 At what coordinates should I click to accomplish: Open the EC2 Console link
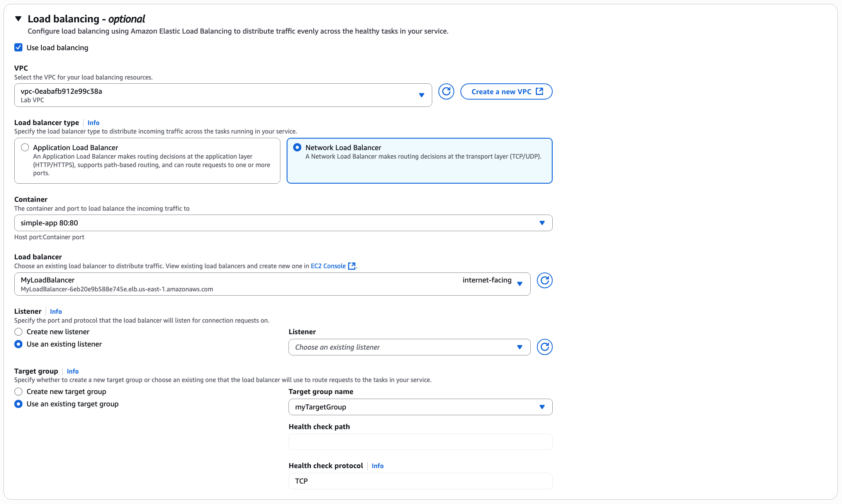[328, 266]
